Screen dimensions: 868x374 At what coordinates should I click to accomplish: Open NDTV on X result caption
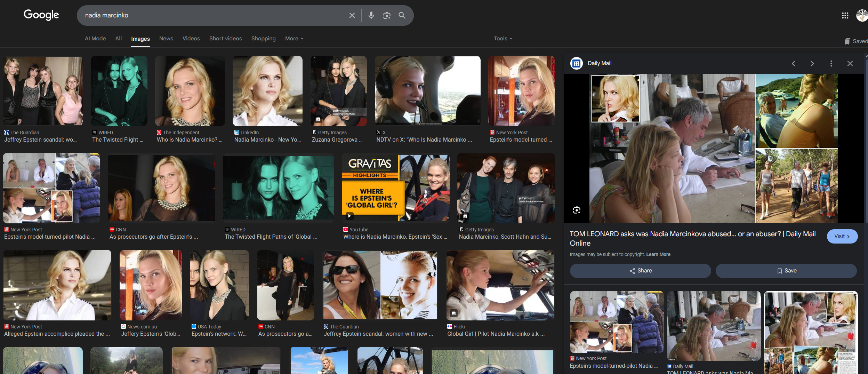pyautogui.click(x=424, y=140)
